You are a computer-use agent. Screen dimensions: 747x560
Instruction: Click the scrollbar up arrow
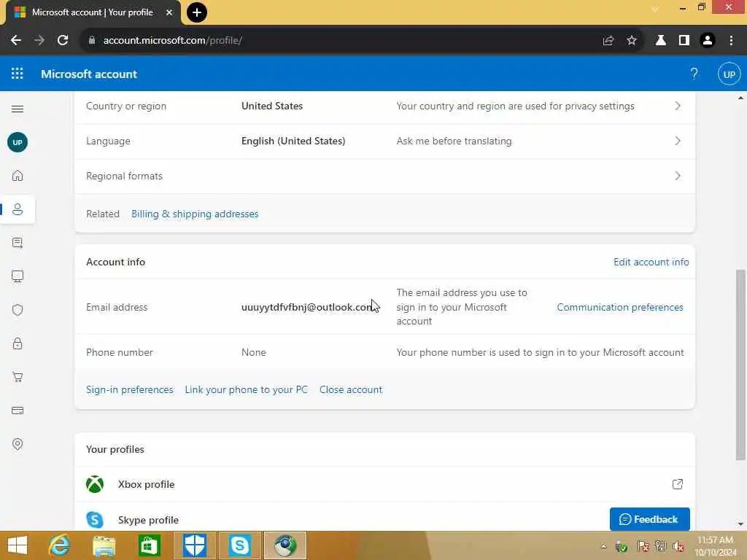click(740, 98)
